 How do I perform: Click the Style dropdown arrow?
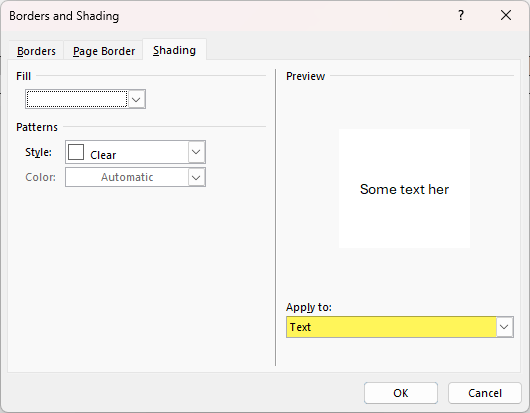(196, 152)
